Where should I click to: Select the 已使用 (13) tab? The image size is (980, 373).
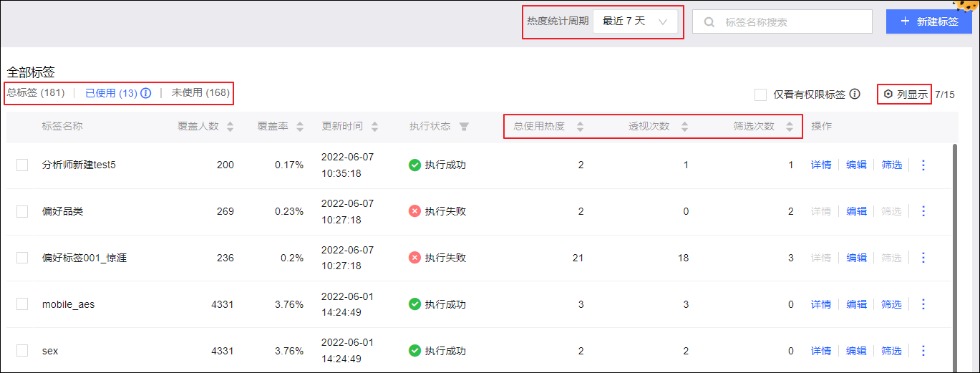coord(111,93)
